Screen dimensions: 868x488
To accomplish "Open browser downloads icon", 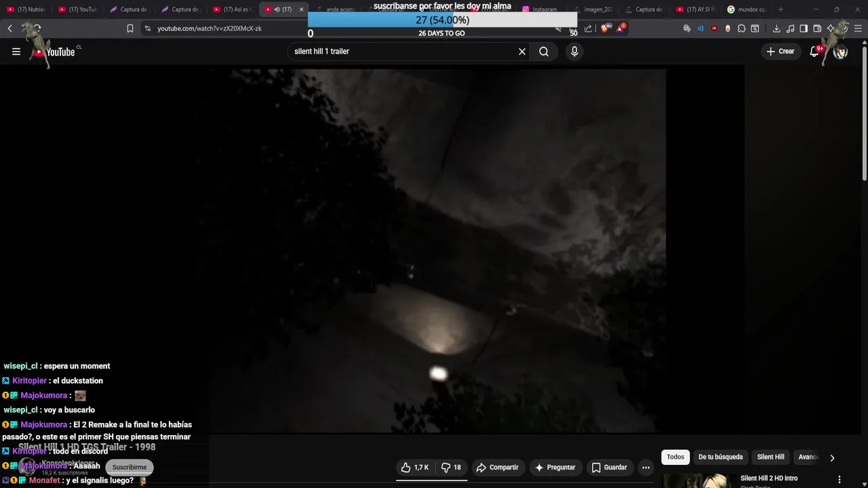I will click(x=776, y=28).
